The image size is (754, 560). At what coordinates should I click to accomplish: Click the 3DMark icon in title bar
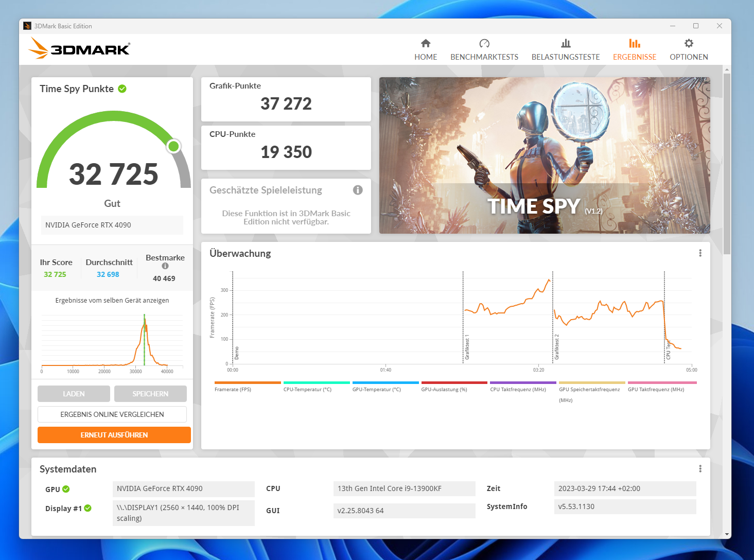(27, 26)
